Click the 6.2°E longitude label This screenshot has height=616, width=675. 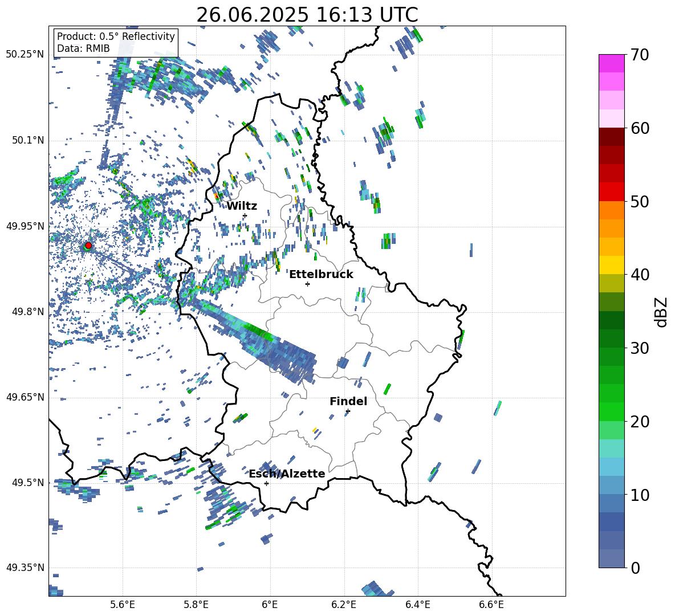coord(344,605)
